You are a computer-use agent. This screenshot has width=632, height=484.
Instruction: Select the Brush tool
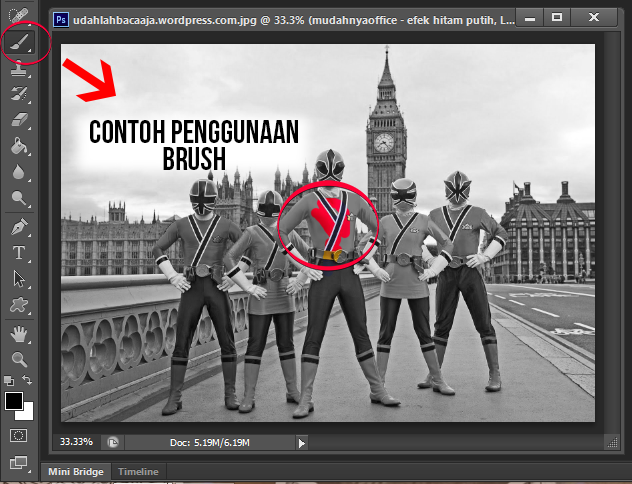tap(19, 42)
